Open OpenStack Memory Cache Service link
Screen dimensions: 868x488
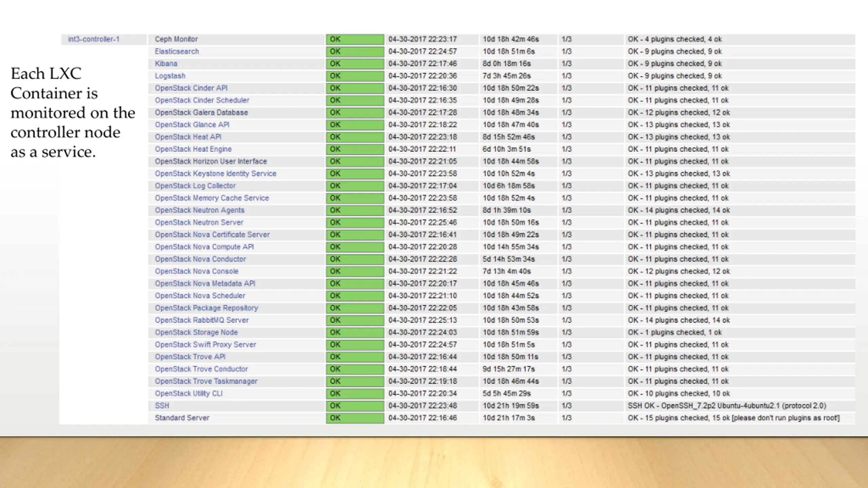point(212,198)
